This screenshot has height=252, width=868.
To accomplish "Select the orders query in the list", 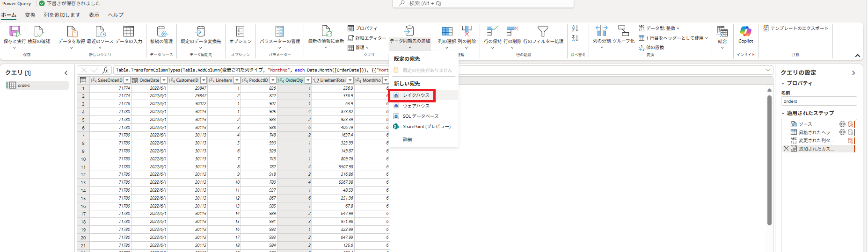I will tap(37, 86).
